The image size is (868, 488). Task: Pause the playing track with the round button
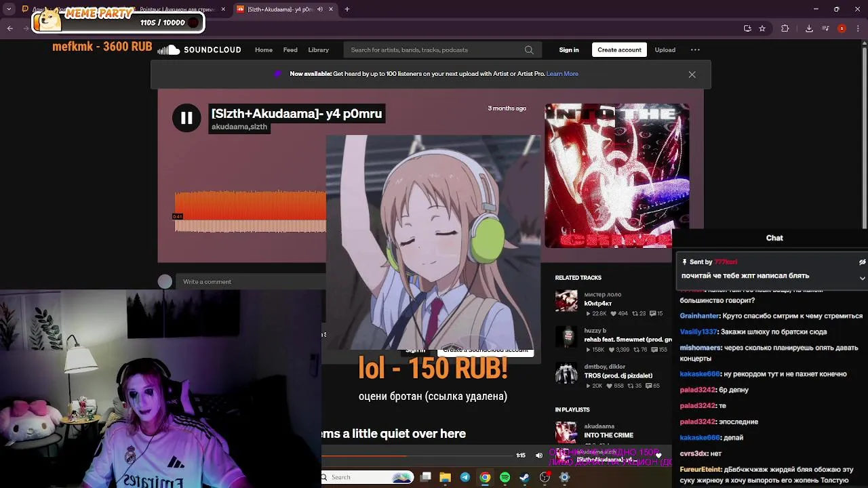pyautogui.click(x=186, y=118)
